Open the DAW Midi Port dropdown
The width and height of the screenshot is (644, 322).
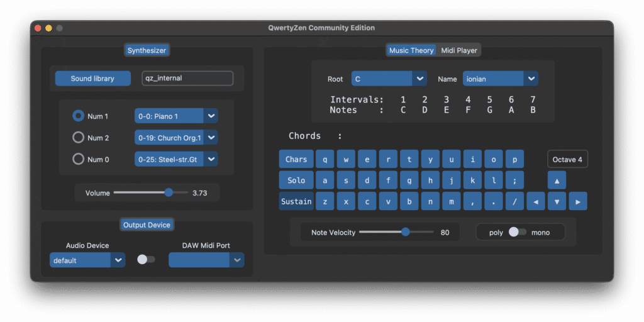click(x=206, y=260)
